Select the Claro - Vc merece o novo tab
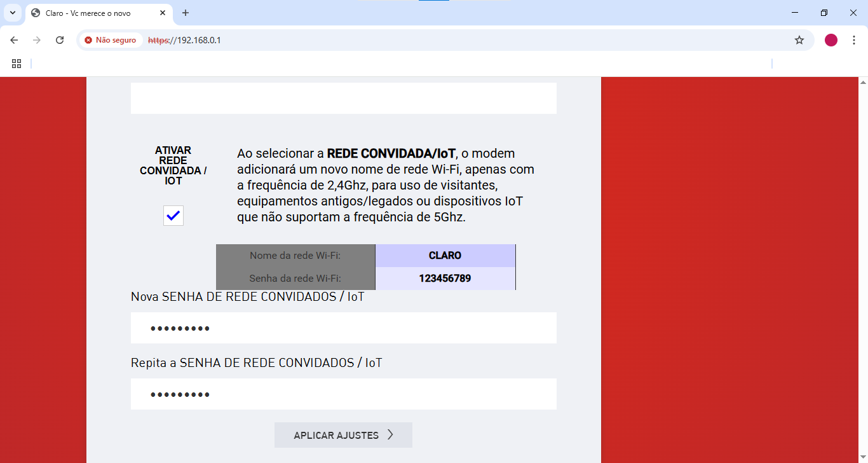 pos(99,13)
